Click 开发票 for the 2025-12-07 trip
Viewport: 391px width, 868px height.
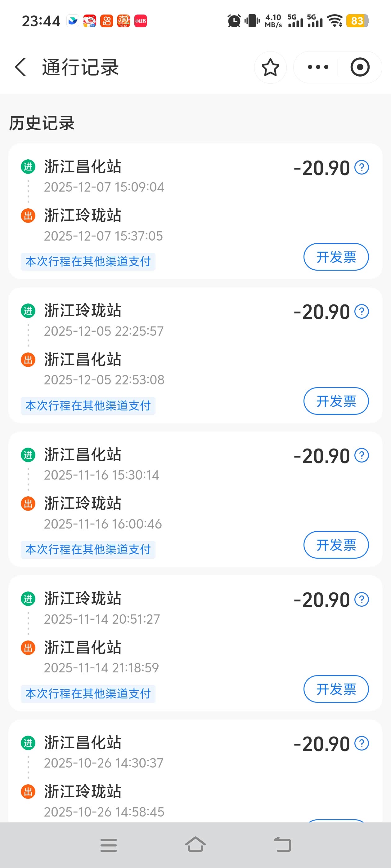pos(336,257)
